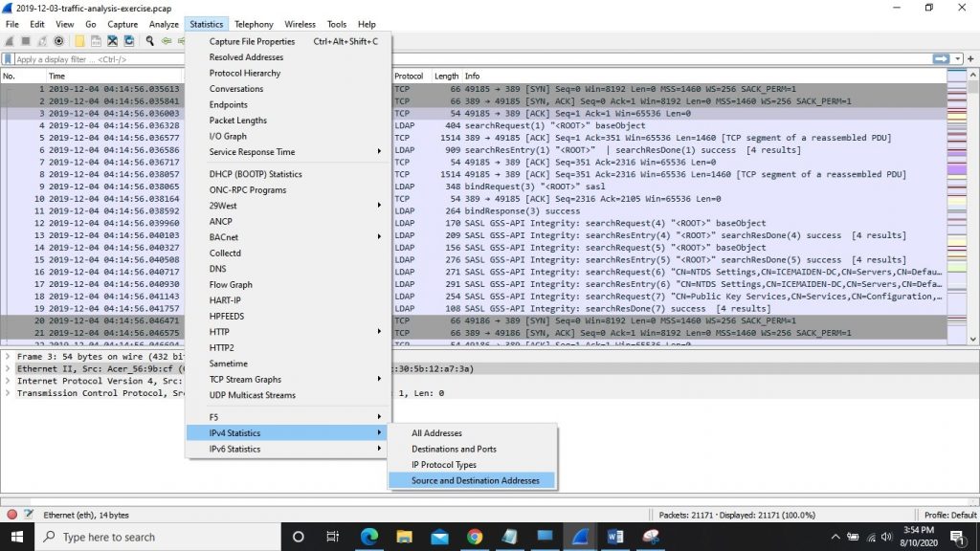Select All Addresses in submenu
The width and height of the screenshot is (980, 551).
pyautogui.click(x=472, y=433)
